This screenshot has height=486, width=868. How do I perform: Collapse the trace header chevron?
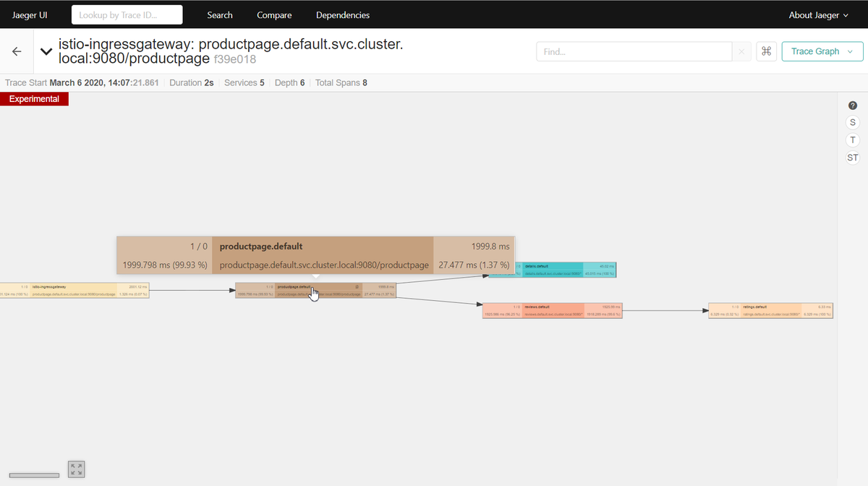[46, 51]
